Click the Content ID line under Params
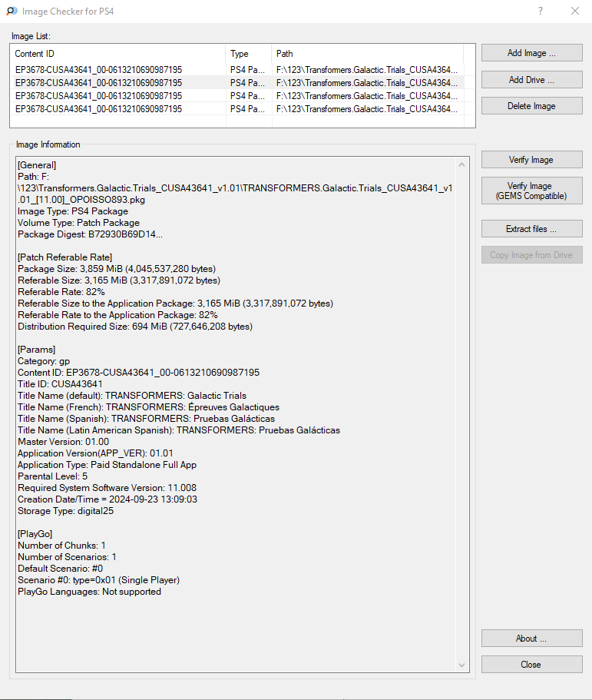Image resolution: width=592 pixels, height=700 pixels. click(x=139, y=373)
